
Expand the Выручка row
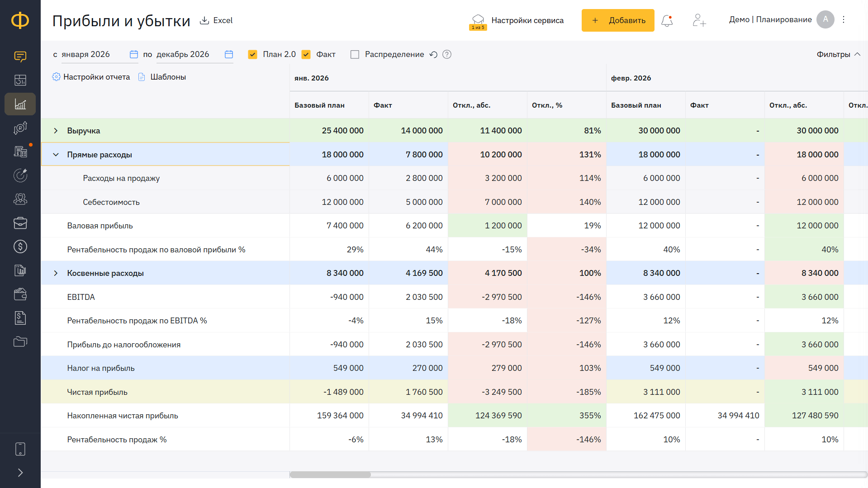56,131
